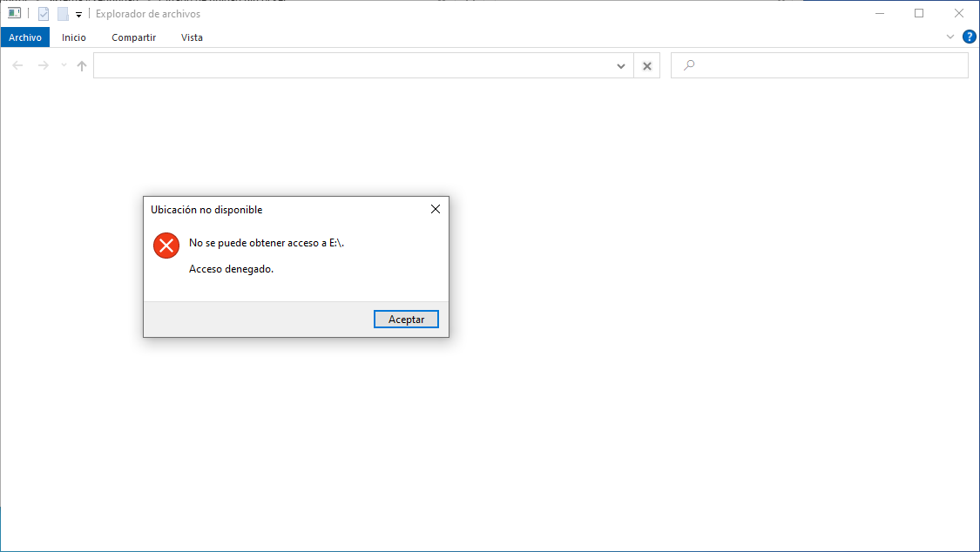The image size is (980, 552).
Task: Select the Vista ribbon tab
Action: (x=192, y=37)
